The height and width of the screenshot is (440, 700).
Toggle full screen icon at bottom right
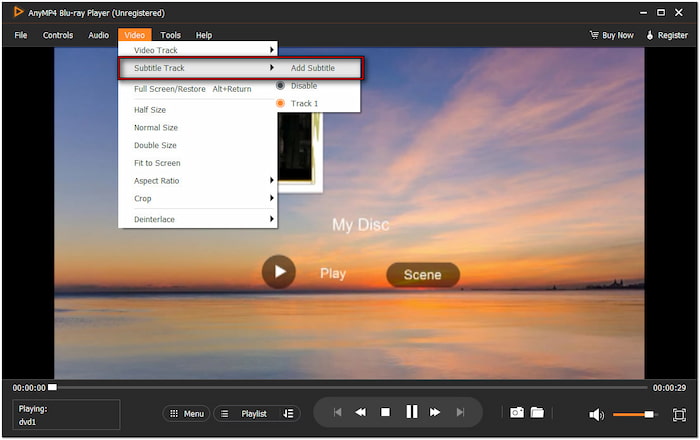pos(679,415)
